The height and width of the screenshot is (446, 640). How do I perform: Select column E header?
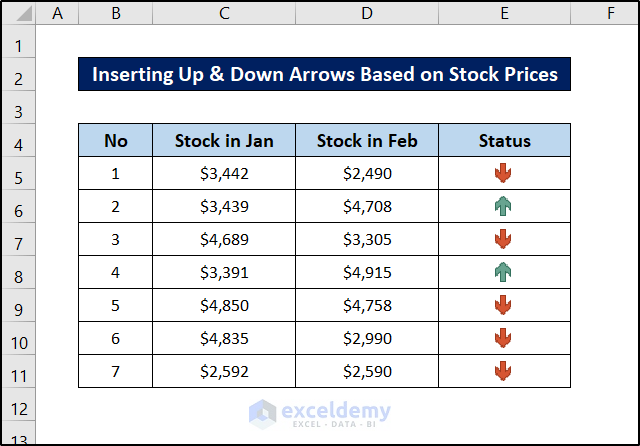[x=504, y=14]
